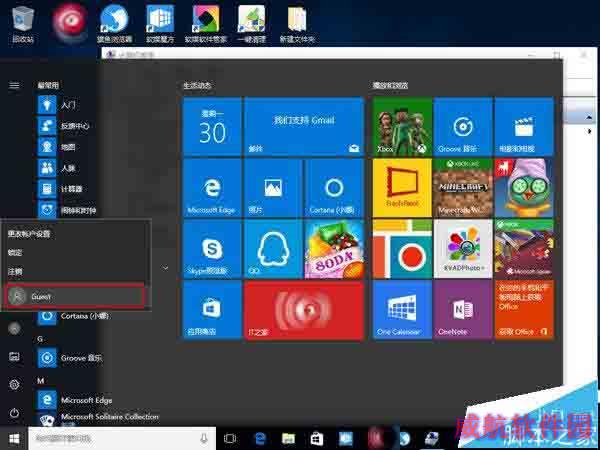Click the Power button in Start sidebar
Image resolution: width=600 pixels, height=450 pixels.
pyautogui.click(x=14, y=413)
